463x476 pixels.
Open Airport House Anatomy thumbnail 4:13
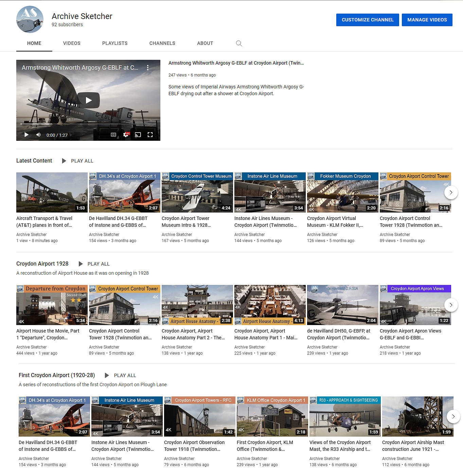[270, 305]
